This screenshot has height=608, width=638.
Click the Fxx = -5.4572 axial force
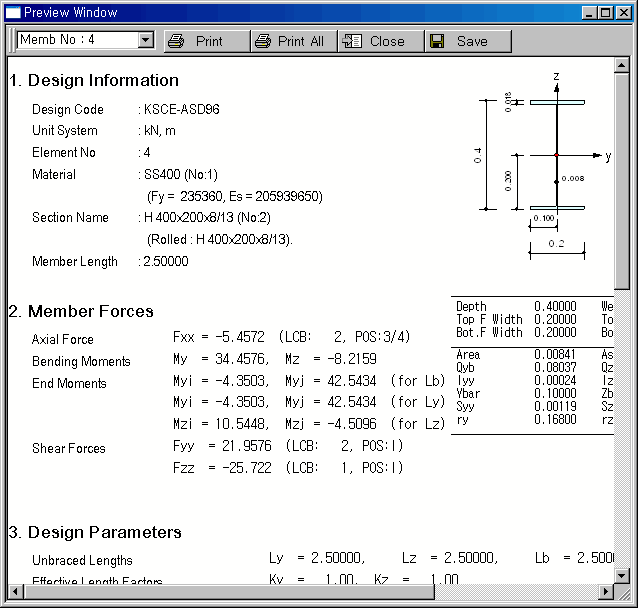tap(218, 337)
